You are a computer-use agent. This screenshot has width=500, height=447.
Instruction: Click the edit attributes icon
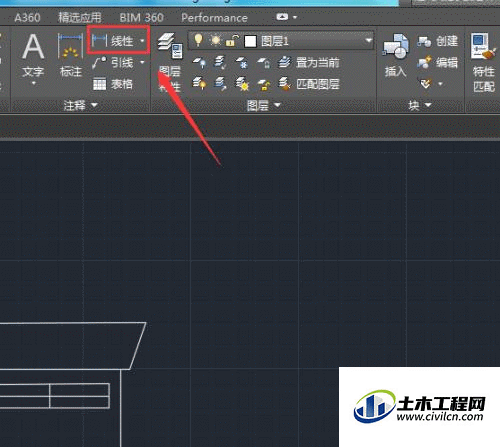click(426, 83)
